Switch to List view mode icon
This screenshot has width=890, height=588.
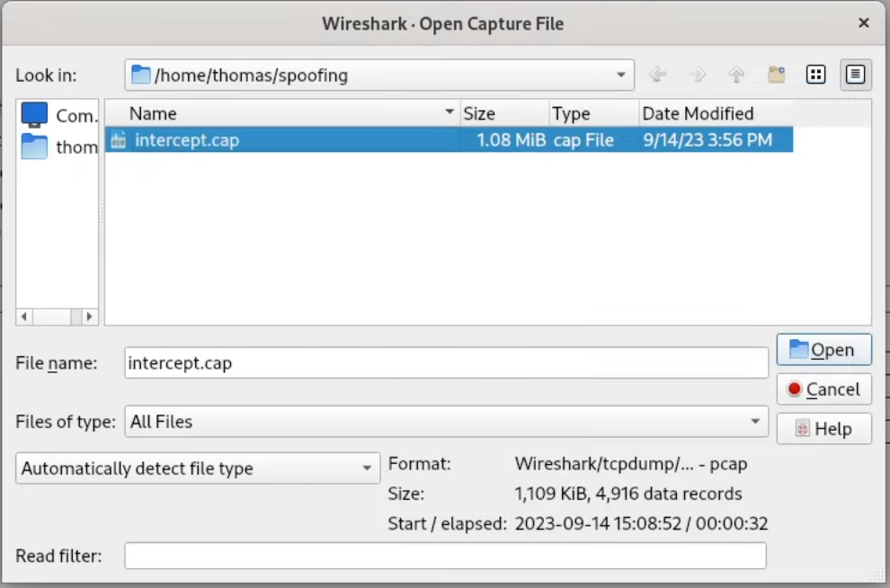[x=815, y=76]
